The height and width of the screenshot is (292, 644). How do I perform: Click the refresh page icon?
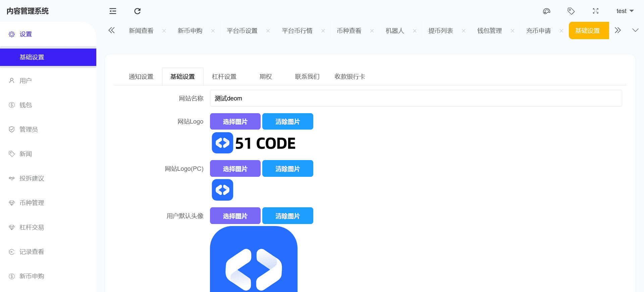138,11
